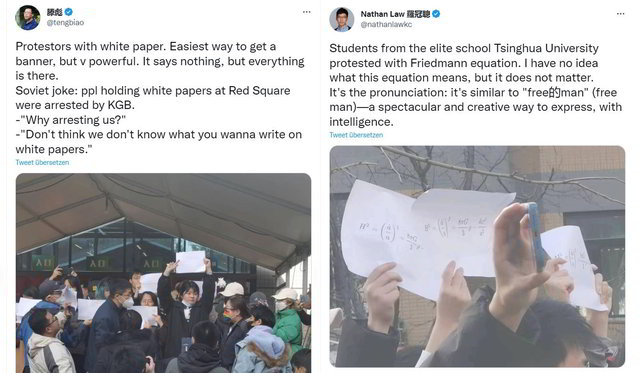
Task: Click the @tengbiao handle
Action: [x=65, y=22]
